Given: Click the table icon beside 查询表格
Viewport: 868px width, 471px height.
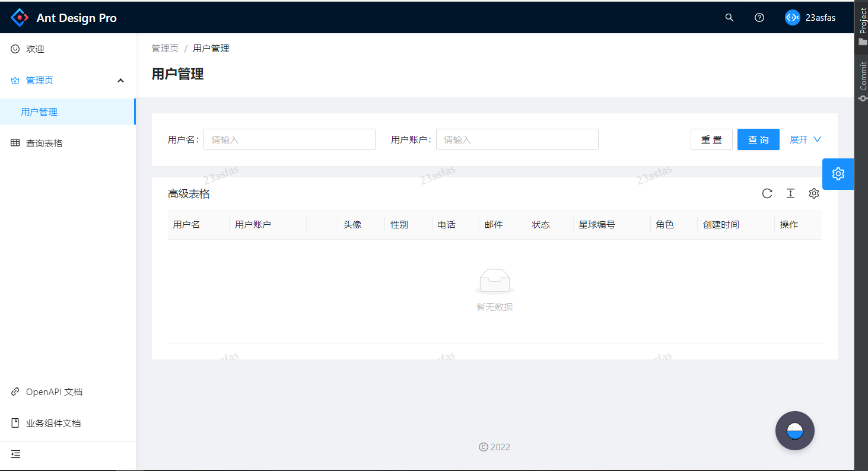Looking at the screenshot, I should tap(15, 143).
